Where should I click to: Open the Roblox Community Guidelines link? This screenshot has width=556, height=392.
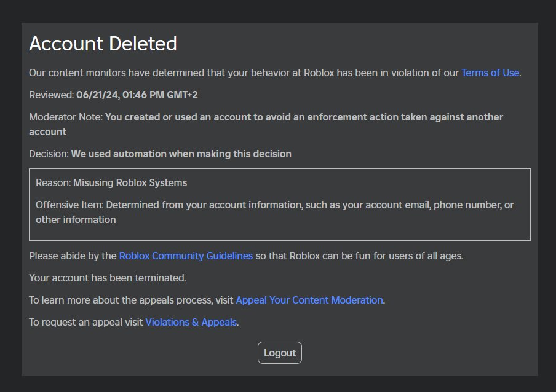click(x=186, y=256)
